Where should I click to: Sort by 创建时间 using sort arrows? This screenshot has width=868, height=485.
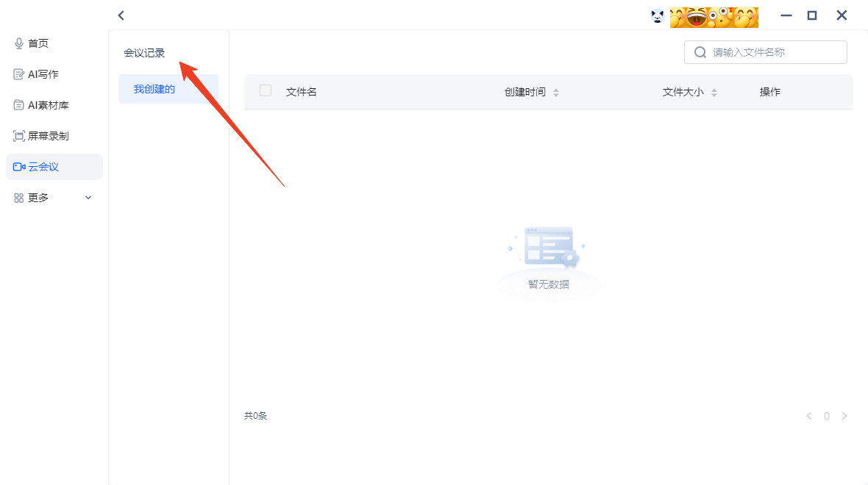click(x=556, y=93)
